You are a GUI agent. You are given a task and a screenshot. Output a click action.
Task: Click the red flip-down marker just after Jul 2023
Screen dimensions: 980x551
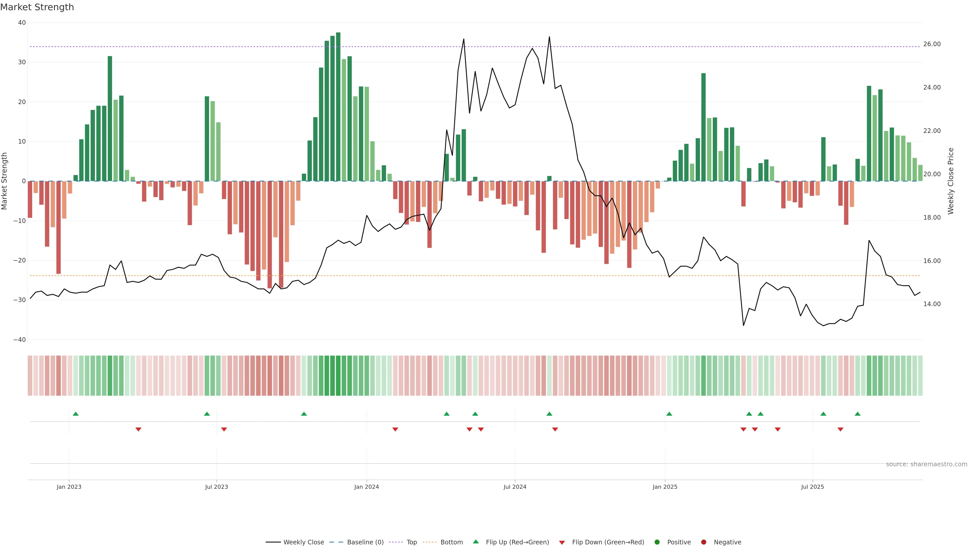click(x=224, y=429)
